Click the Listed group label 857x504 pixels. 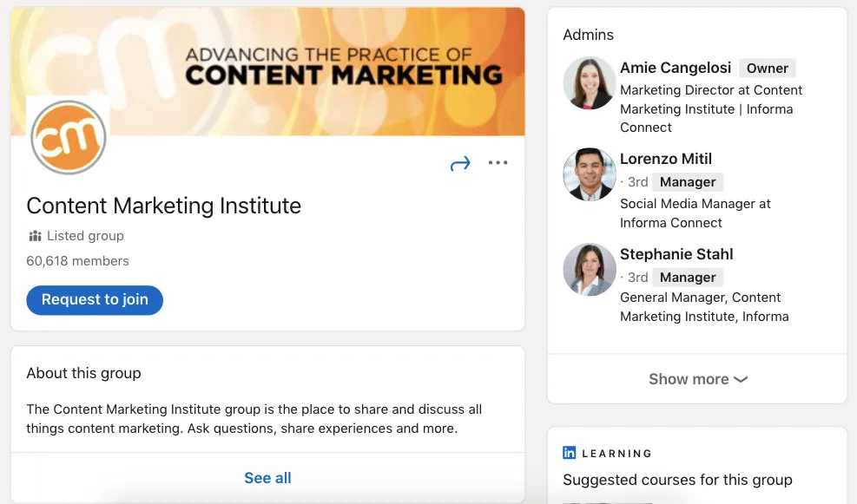pos(85,236)
